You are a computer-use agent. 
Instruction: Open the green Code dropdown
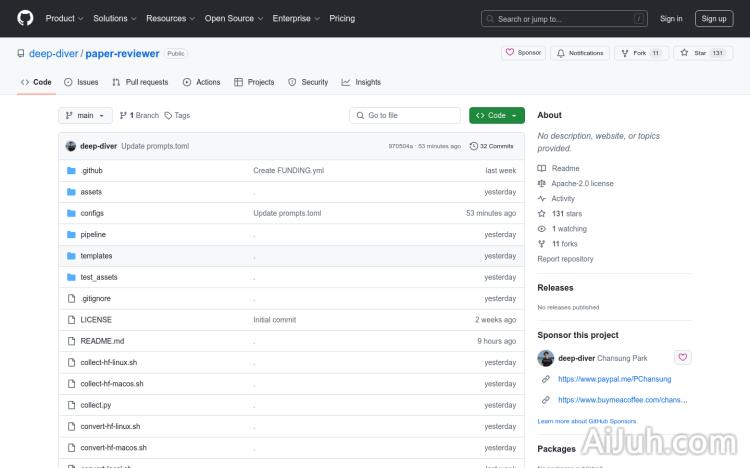point(496,115)
